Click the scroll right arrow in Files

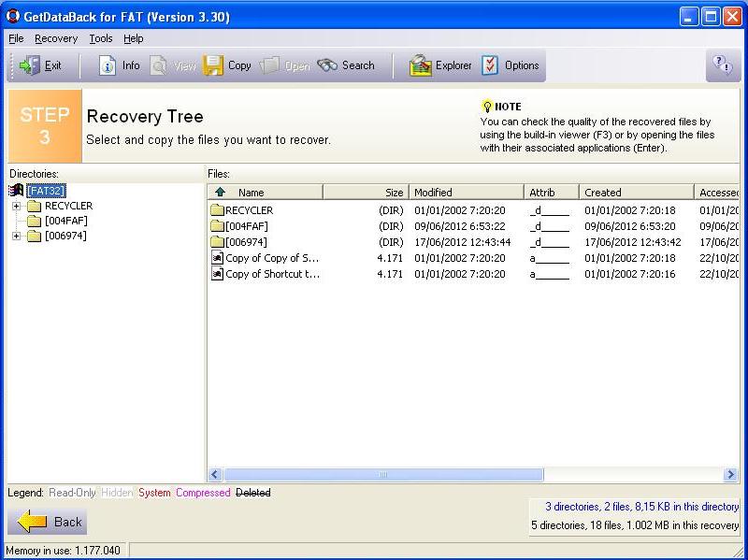pyautogui.click(x=730, y=474)
